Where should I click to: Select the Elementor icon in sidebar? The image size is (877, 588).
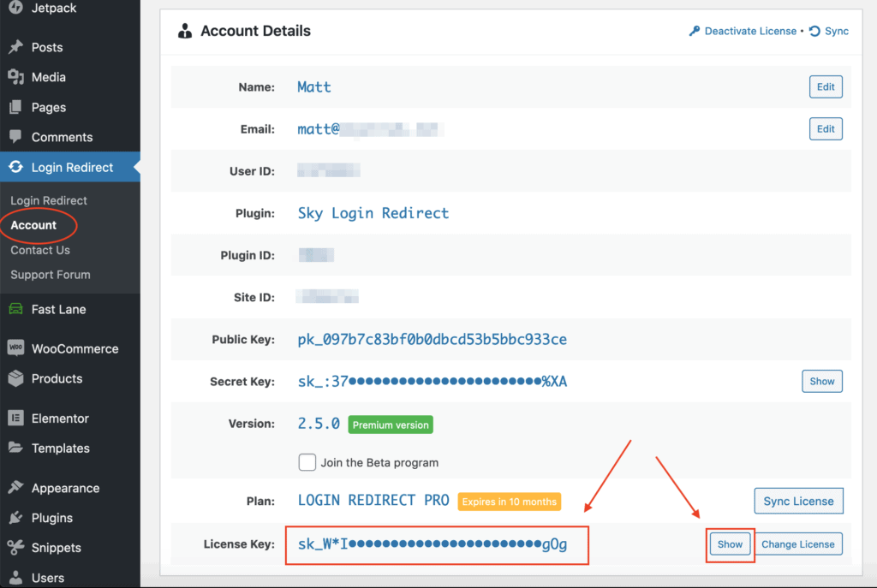tap(15, 419)
